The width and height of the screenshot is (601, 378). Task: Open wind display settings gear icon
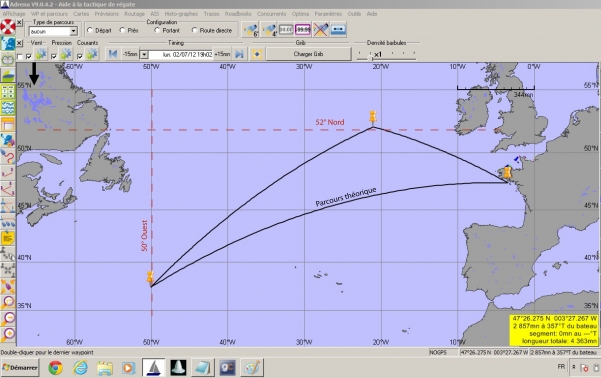[41, 54]
